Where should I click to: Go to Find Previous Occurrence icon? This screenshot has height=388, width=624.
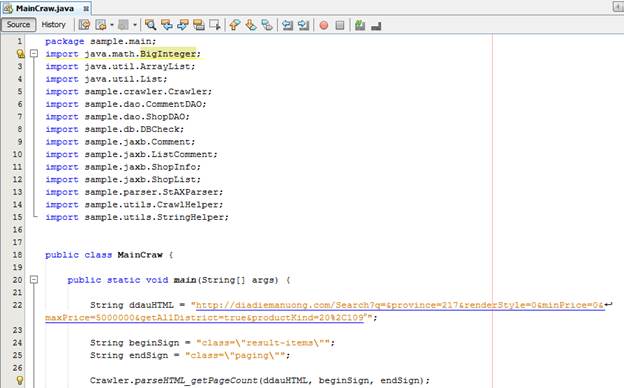coord(167,25)
